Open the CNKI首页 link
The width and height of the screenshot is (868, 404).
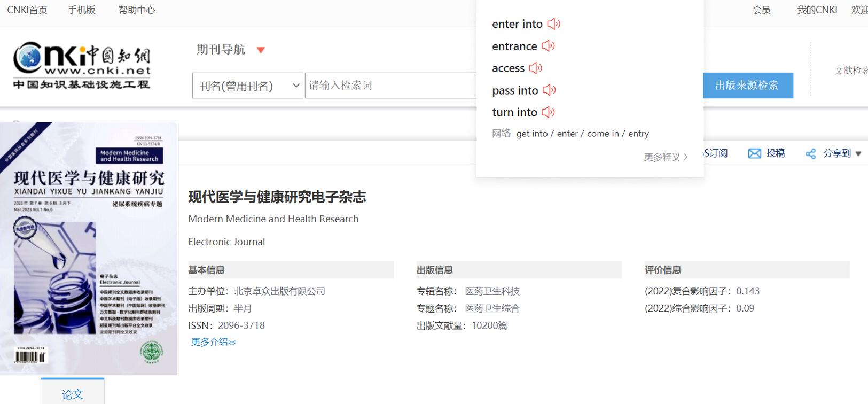(x=27, y=10)
